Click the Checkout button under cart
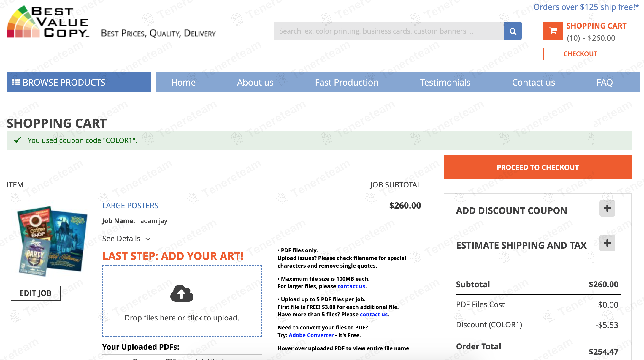 pyautogui.click(x=584, y=54)
